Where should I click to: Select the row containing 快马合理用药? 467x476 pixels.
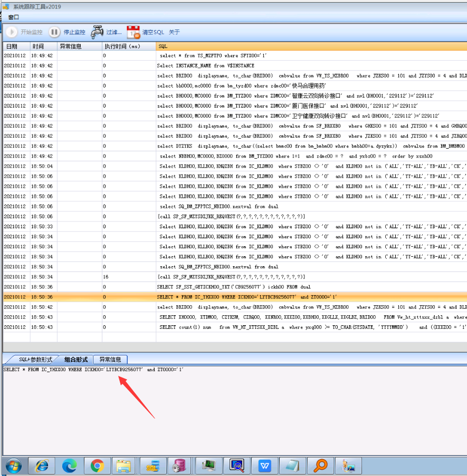click(235, 85)
